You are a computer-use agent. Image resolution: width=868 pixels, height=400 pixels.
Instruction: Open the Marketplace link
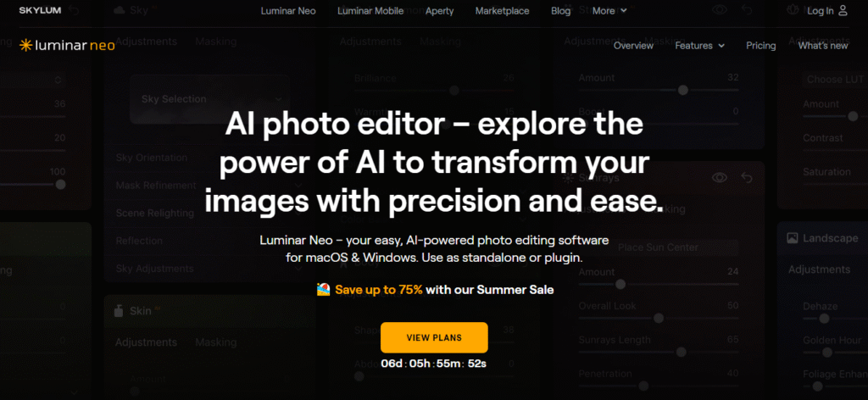[502, 10]
